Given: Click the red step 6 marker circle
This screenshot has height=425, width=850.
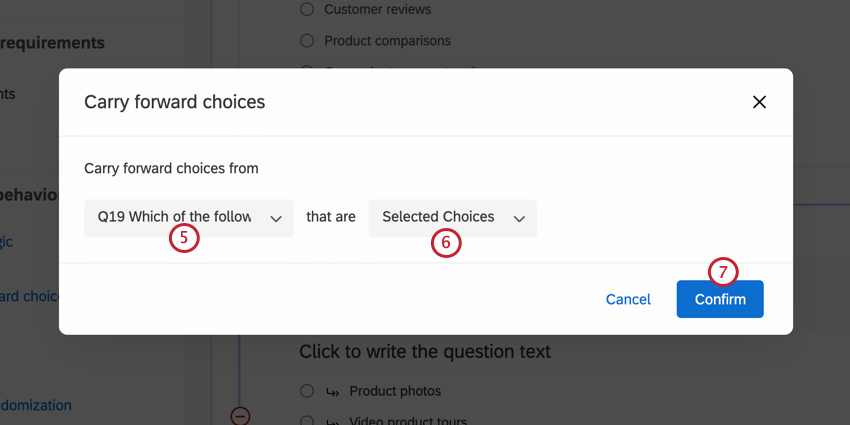Looking at the screenshot, I should (x=446, y=242).
